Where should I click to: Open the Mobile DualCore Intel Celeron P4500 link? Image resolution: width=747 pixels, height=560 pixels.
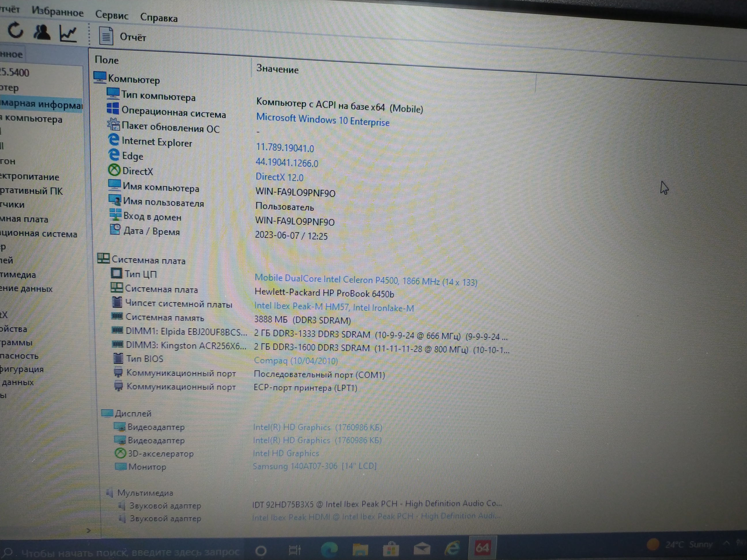366,280
